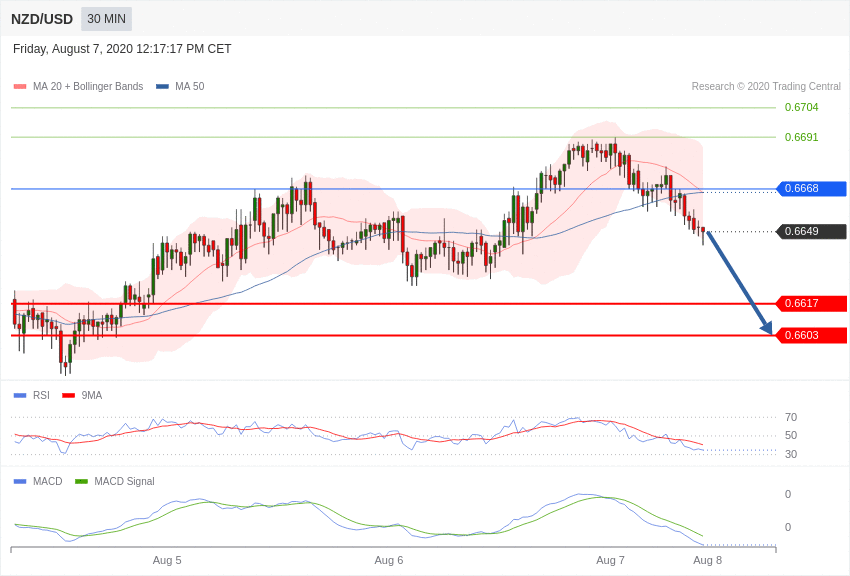The image size is (850, 576).
Task: Click the RSI 50 axis value
Action: (791, 435)
